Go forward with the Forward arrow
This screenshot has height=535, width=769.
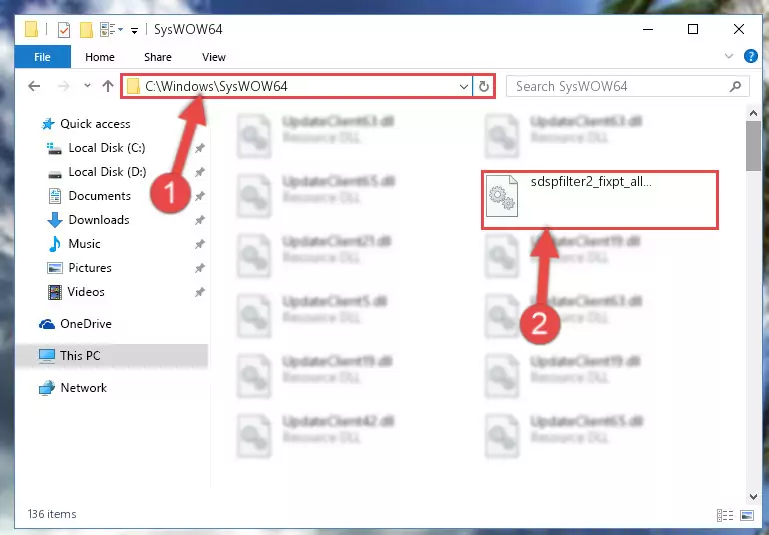tap(64, 86)
